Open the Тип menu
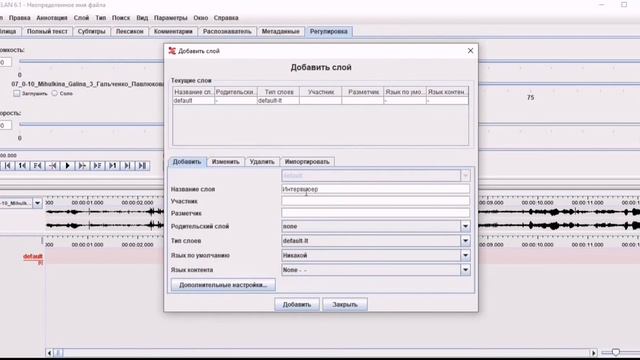This screenshot has height=360, width=640. [x=101, y=18]
